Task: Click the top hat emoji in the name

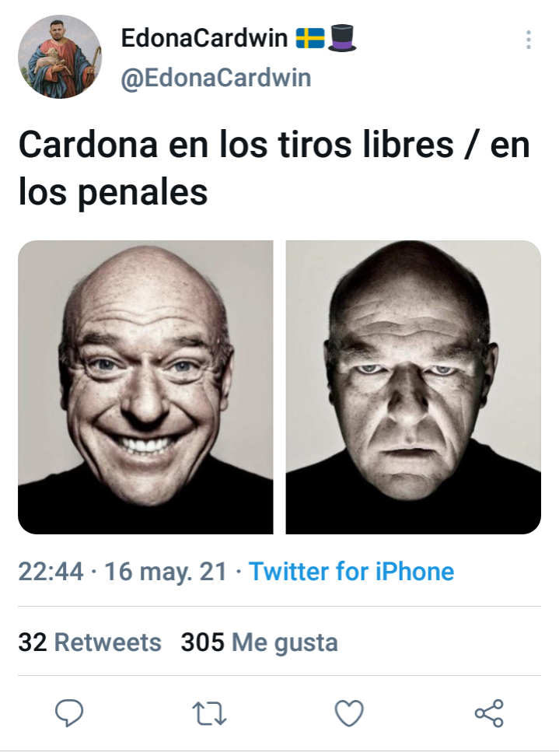Action: point(341,38)
